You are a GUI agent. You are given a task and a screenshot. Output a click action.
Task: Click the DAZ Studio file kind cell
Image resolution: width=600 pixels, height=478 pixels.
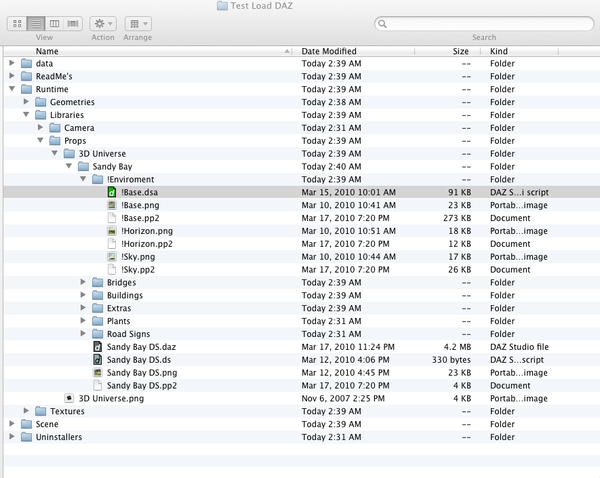click(519, 347)
